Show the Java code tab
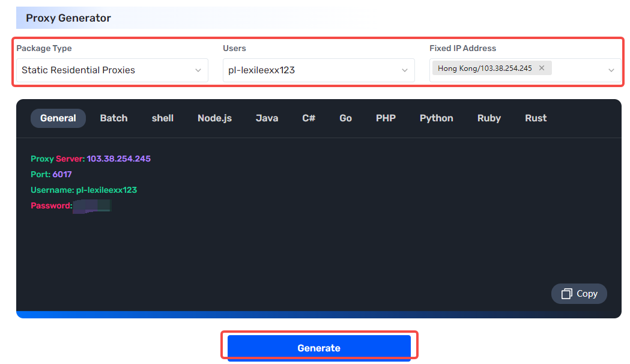The image size is (630, 364). point(267,118)
